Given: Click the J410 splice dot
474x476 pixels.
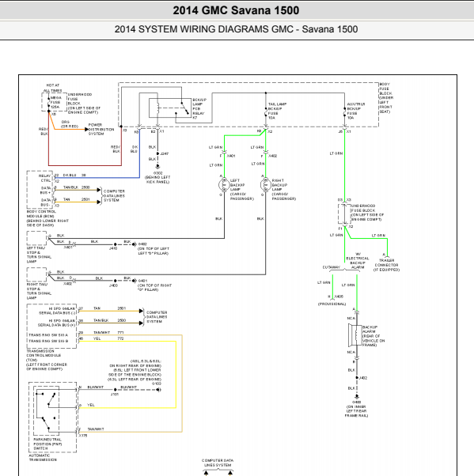Looking at the screenshot, I should click(x=116, y=244).
